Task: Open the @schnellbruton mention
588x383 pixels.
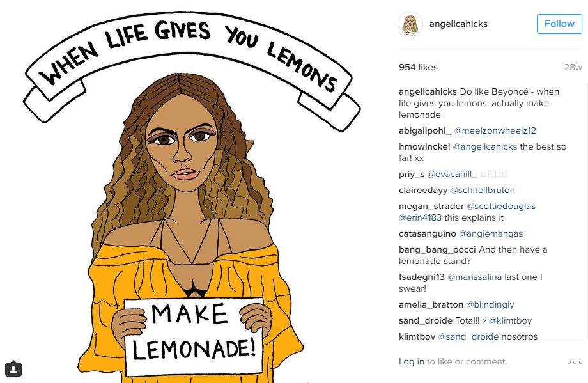Action: pos(483,190)
